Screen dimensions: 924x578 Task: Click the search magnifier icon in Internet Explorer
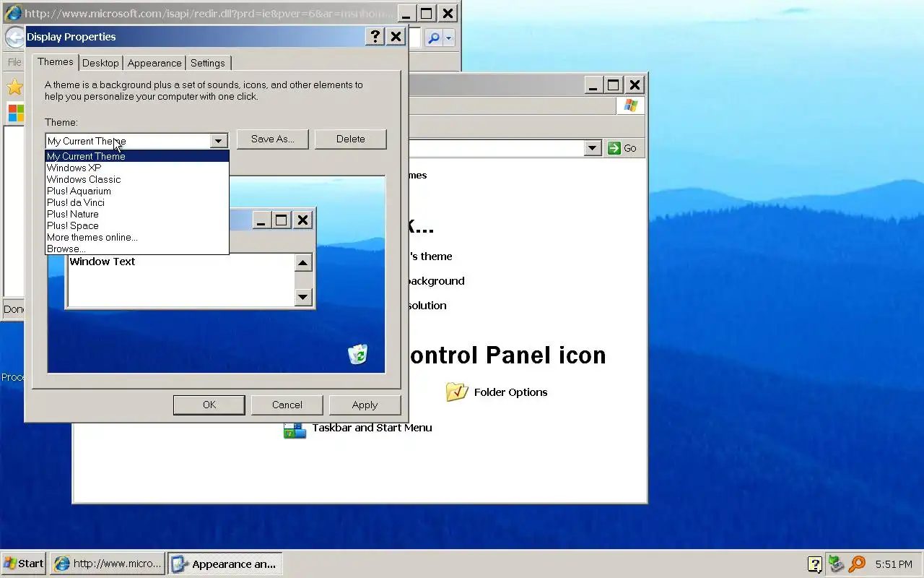pyautogui.click(x=434, y=38)
